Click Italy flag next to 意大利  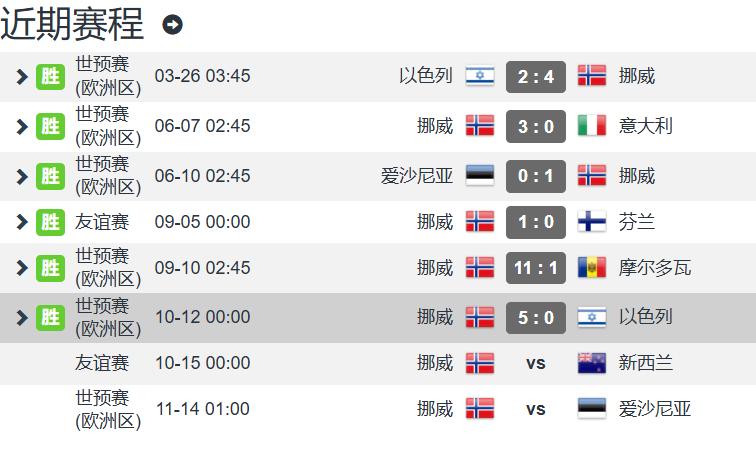tap(592, 126)
